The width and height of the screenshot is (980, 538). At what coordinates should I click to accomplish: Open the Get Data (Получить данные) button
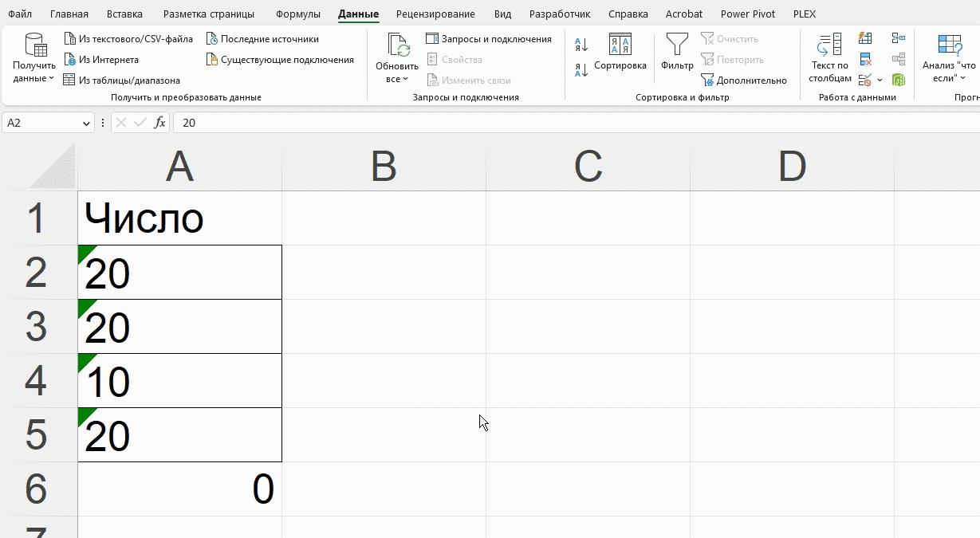(34, 58)
